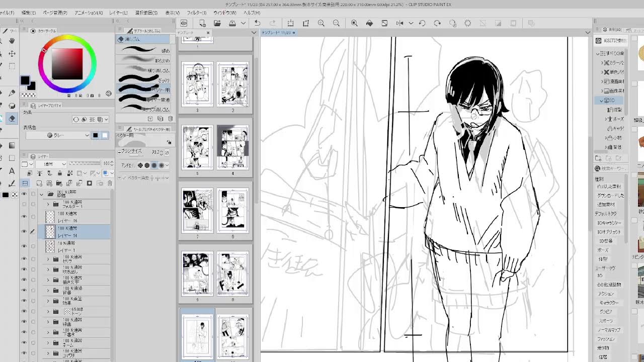Click the Fill (paint bucket) command icon
Screen dimensions: 644x362
(x=369, y=23)
